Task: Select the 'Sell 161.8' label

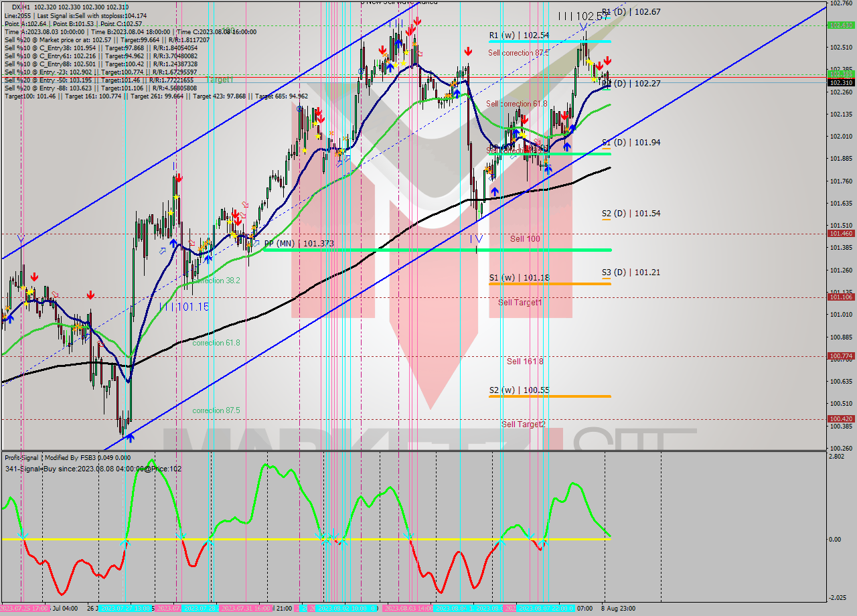Action: [525, 362]
